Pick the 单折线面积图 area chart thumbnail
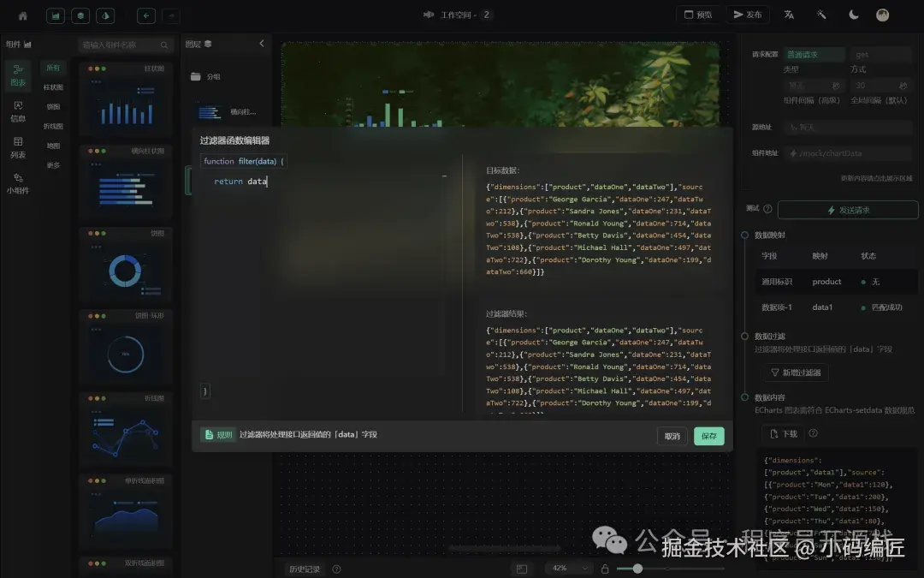The width and height of the screenshot is (924, 578). click(126, 513)
